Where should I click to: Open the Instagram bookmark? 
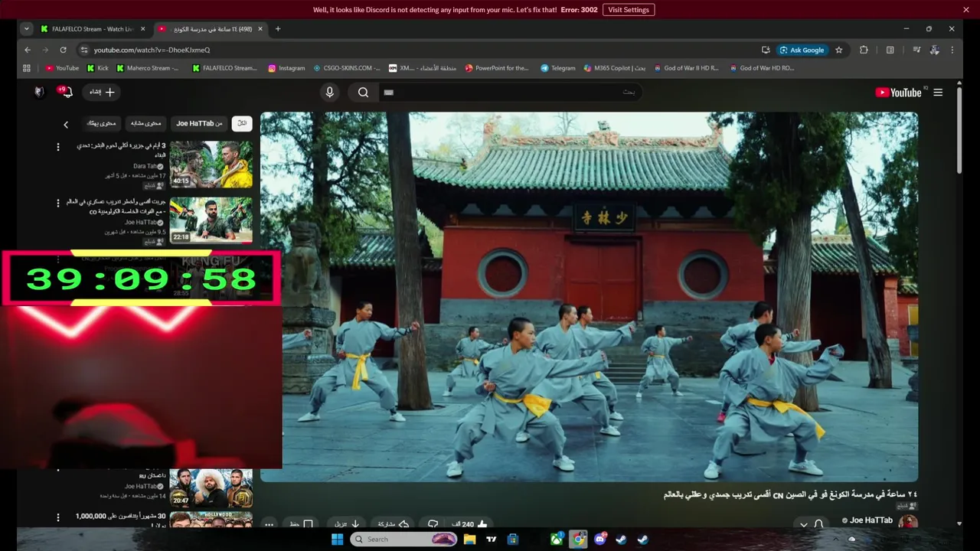click(x=286, y=68)
